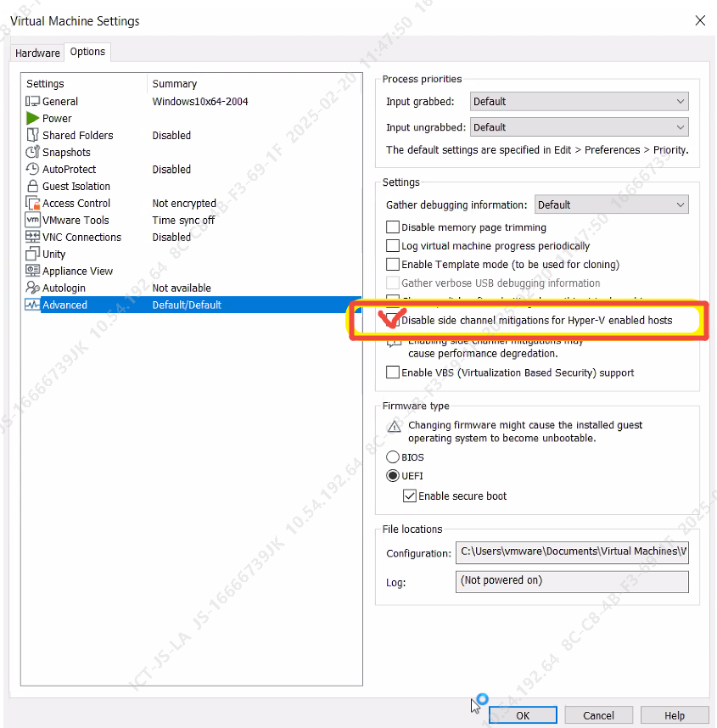Screen dimensions: 717x728
Task: Open the Input ungrabbed priority dropdown
Action: 579,127
